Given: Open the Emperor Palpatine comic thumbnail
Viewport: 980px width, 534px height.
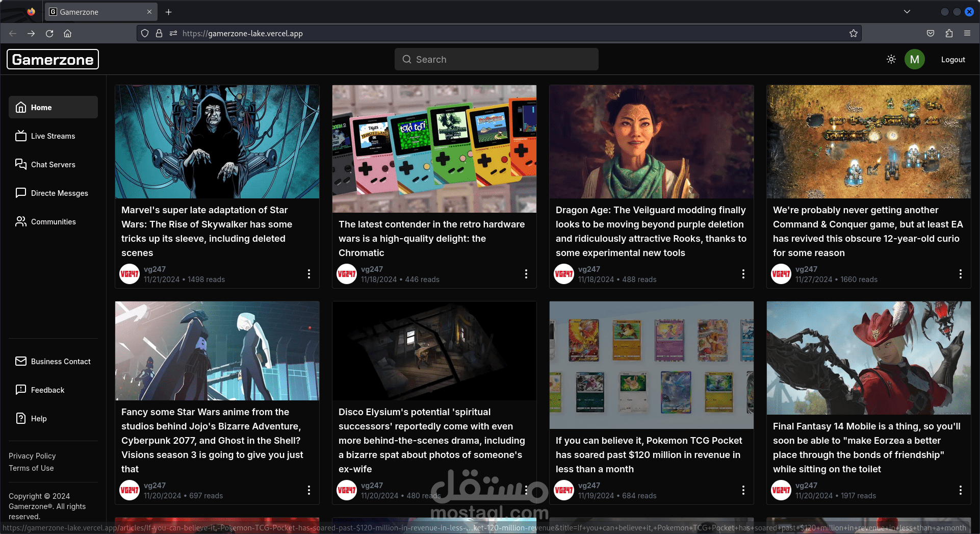Looking at the screenshot, I should (217, 142).
